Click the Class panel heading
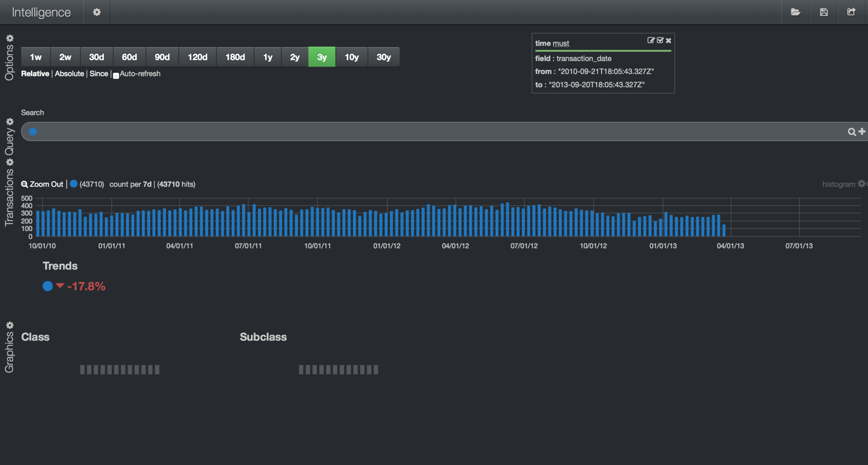The height and width of the screenshot is (465, 868). (35, 337)
